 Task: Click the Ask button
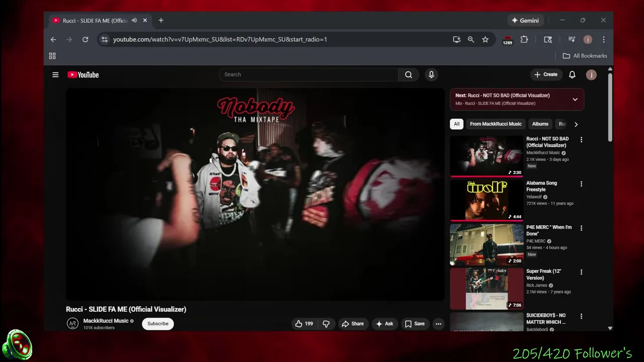pyautogui.click(x=384, y=324)
